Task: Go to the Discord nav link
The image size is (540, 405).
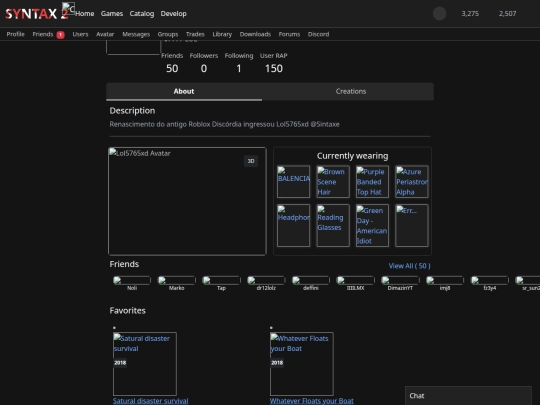Action: pos(318,34)
